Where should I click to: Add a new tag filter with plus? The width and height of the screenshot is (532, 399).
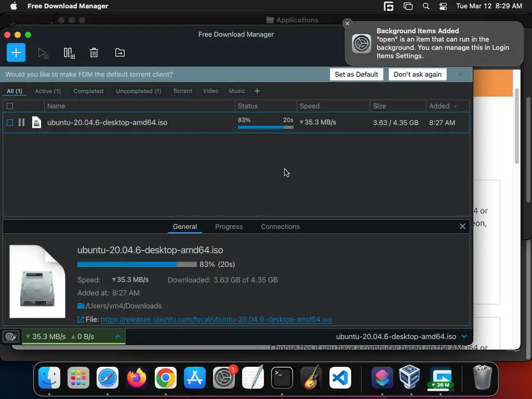[x=257, y=91]
